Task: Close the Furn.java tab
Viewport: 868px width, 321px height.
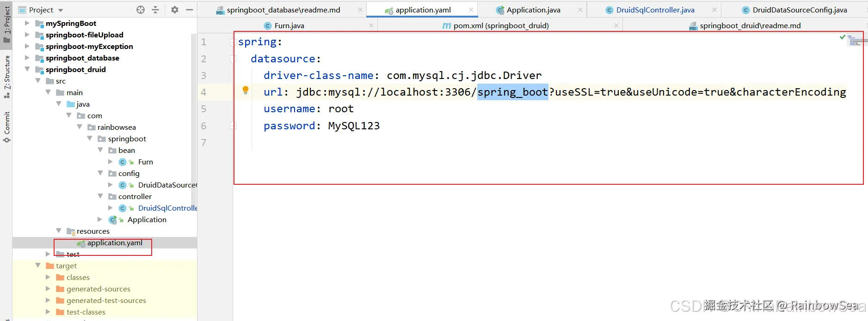Action: point(371,26)
